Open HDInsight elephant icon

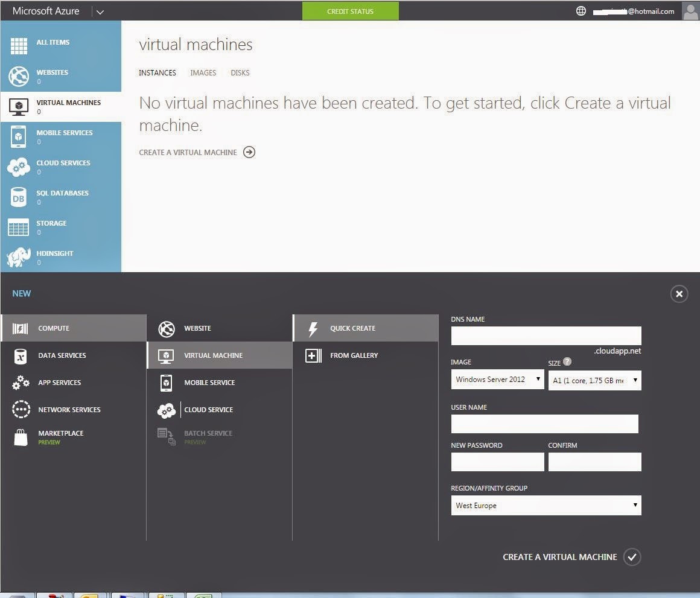coord(19,257)
